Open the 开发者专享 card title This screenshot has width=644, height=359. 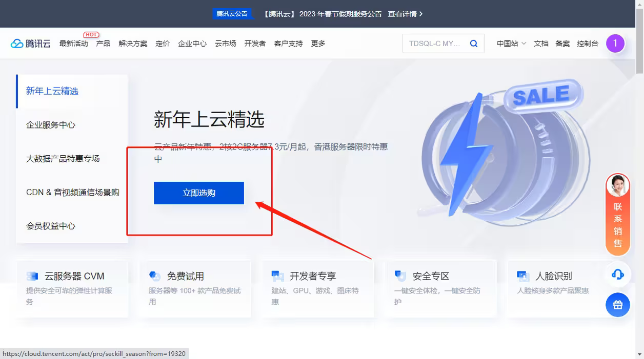[x=313, y=277]
